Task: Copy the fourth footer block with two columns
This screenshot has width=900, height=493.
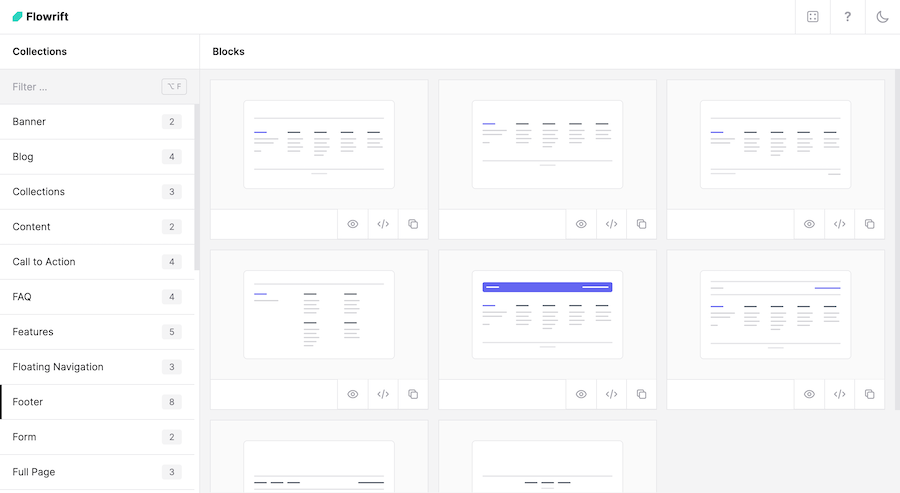Action: click(413, 394)
